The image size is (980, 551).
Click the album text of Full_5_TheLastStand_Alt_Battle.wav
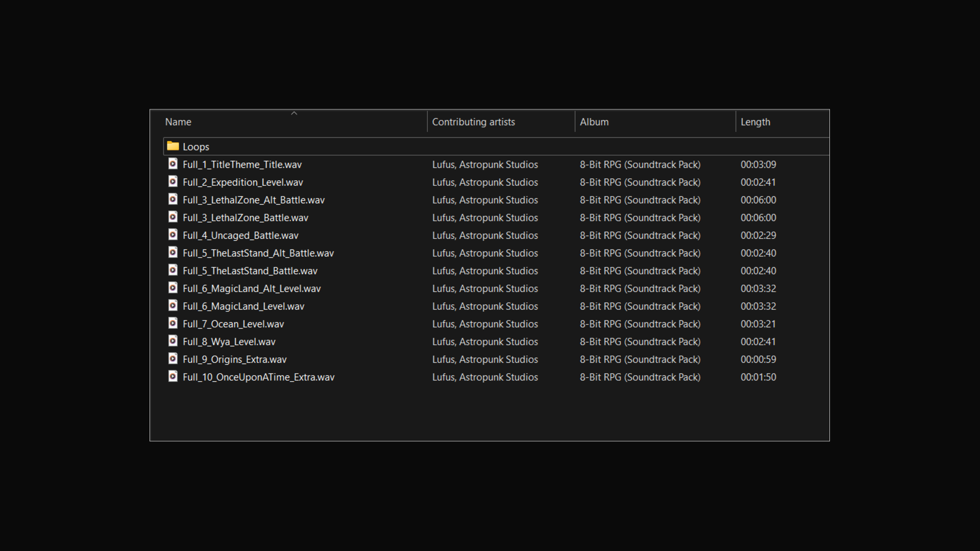pyautogui.click(x=640, y=253)
